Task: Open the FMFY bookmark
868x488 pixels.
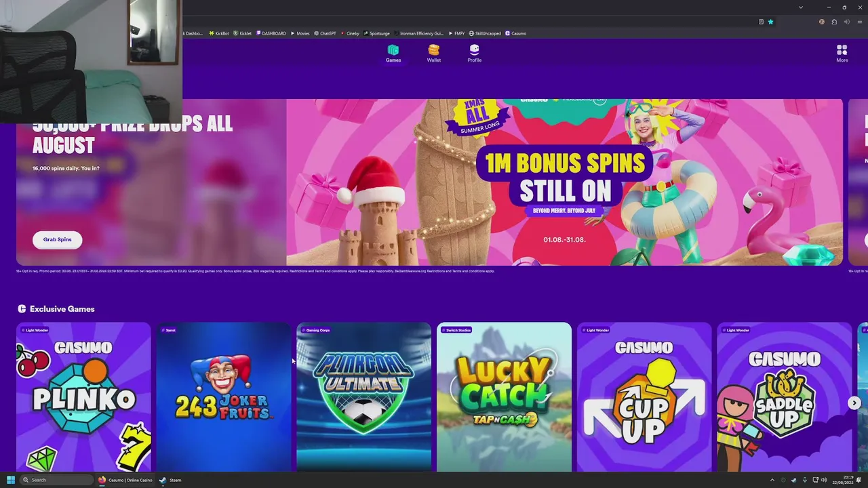Action: (457, 33)
